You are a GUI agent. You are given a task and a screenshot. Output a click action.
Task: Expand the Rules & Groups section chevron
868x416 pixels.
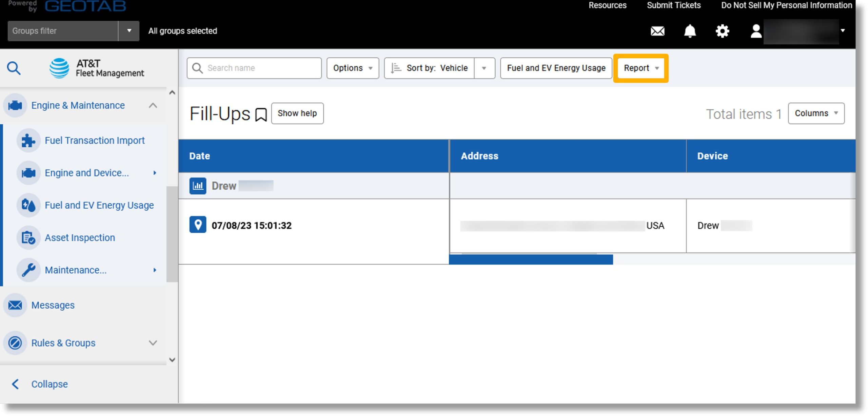point(153,343)
